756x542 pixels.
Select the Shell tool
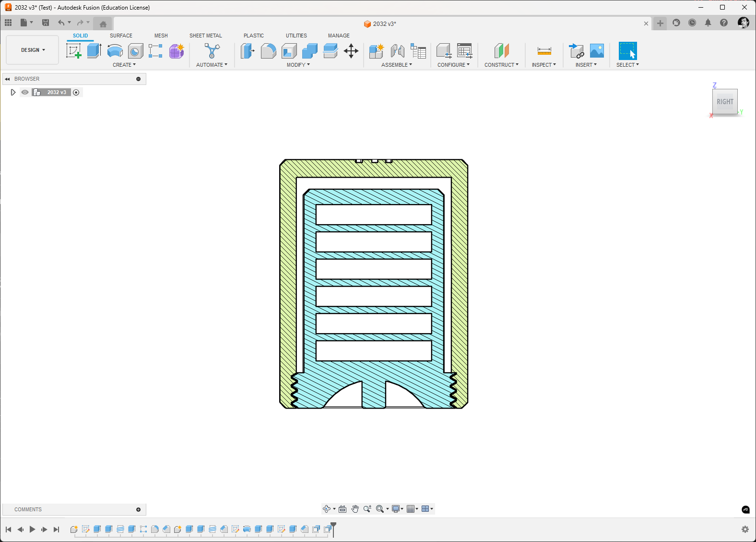tap(289, 51)
